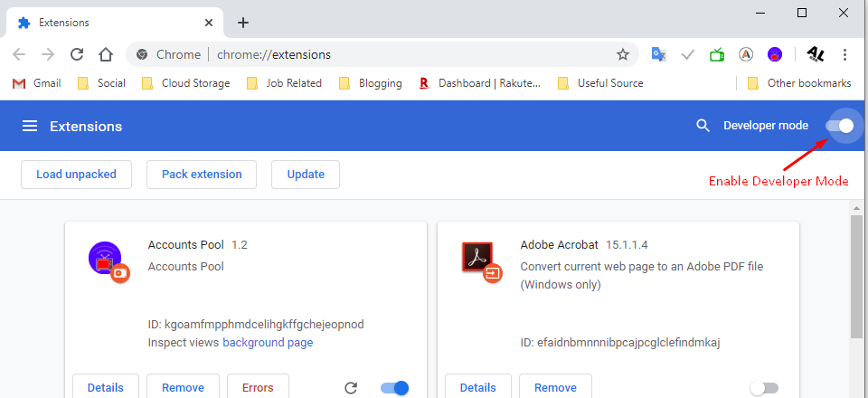The width and height of the screenshot is (868, 398).
Task: Click the address bar URL field
Action: click(382, 54)
